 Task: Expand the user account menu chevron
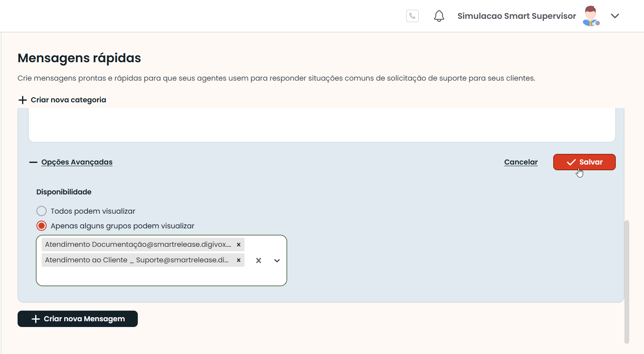click(x=615, y=16)
